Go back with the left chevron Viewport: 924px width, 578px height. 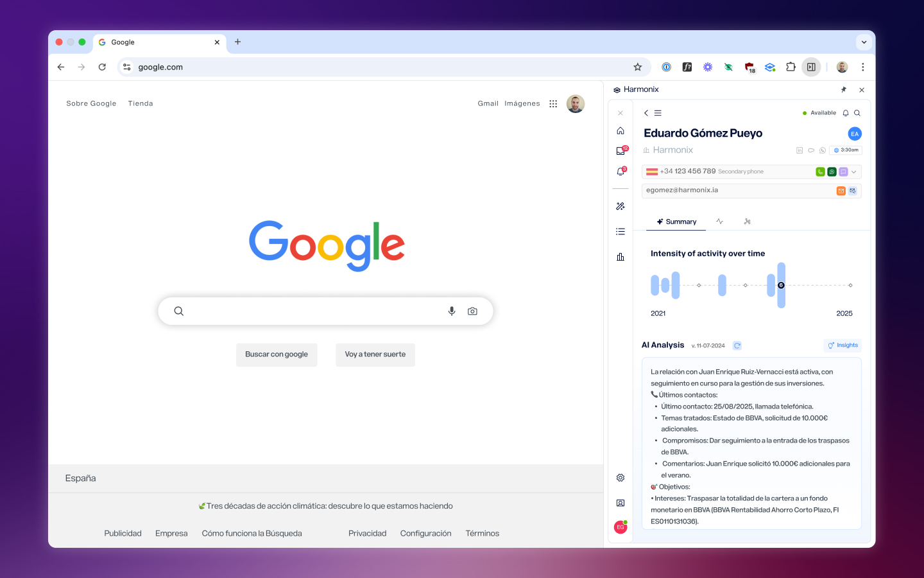[x=646, y=113]
